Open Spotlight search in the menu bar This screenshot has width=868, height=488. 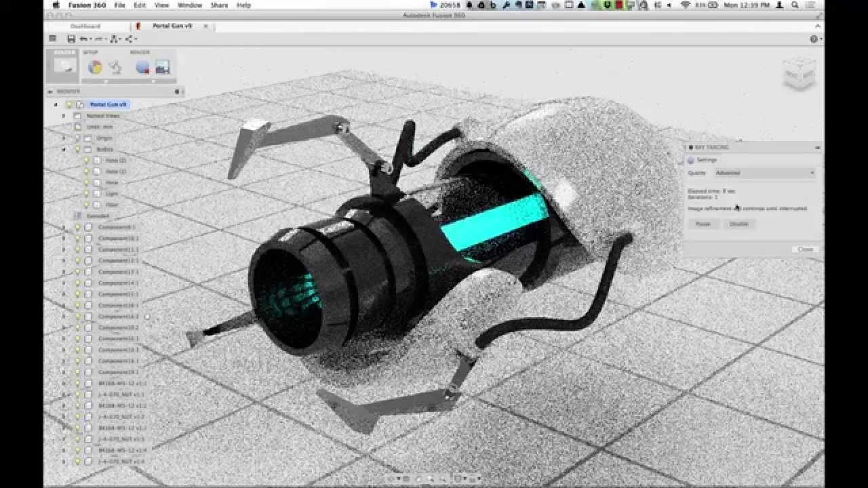coord(795,5)
